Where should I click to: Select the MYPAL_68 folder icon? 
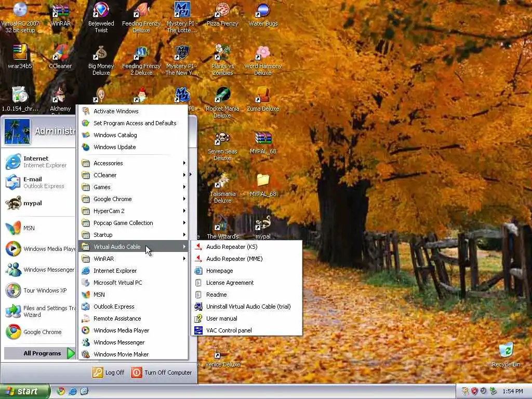click(263, 185)
